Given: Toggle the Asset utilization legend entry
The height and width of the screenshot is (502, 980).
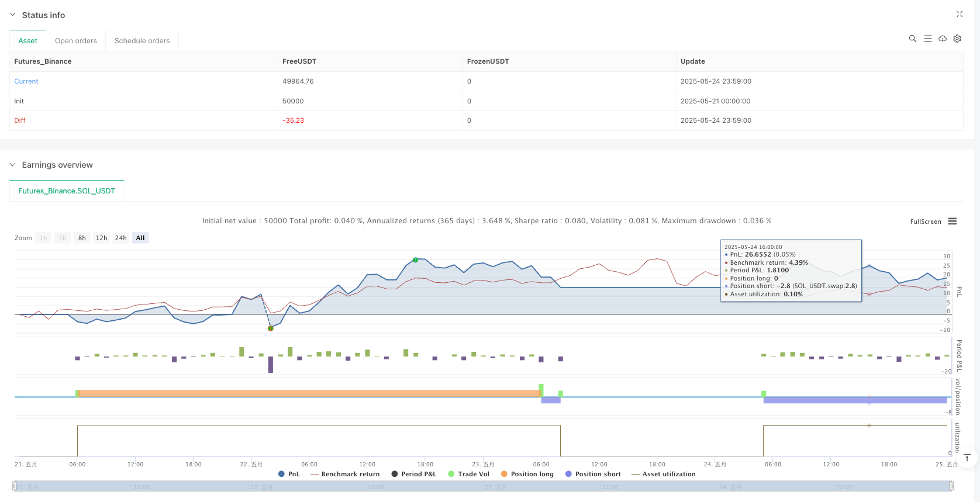Looking at the screenshot, I should click(x=664, y=474).
